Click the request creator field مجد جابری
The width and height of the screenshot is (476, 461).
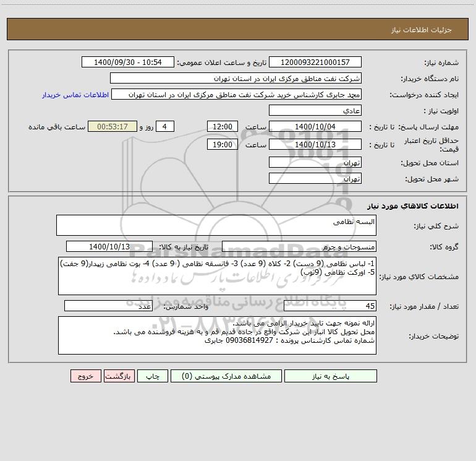click(x=237, y=94)
